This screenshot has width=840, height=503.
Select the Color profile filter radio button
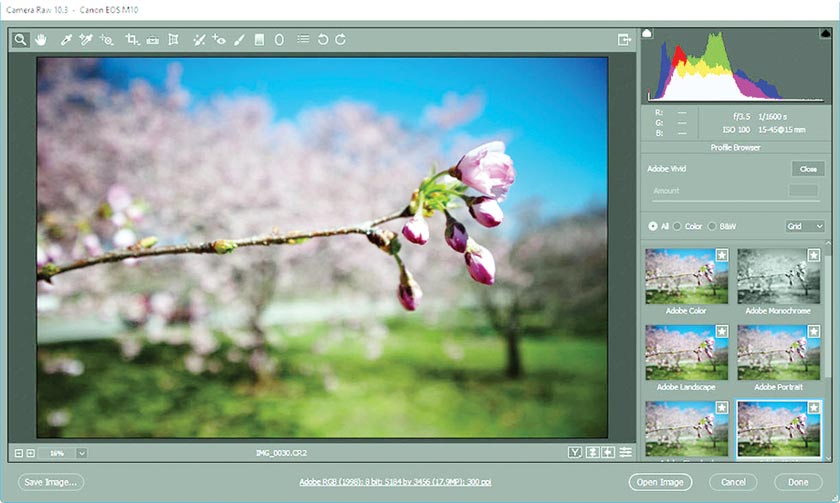point(677,226)
